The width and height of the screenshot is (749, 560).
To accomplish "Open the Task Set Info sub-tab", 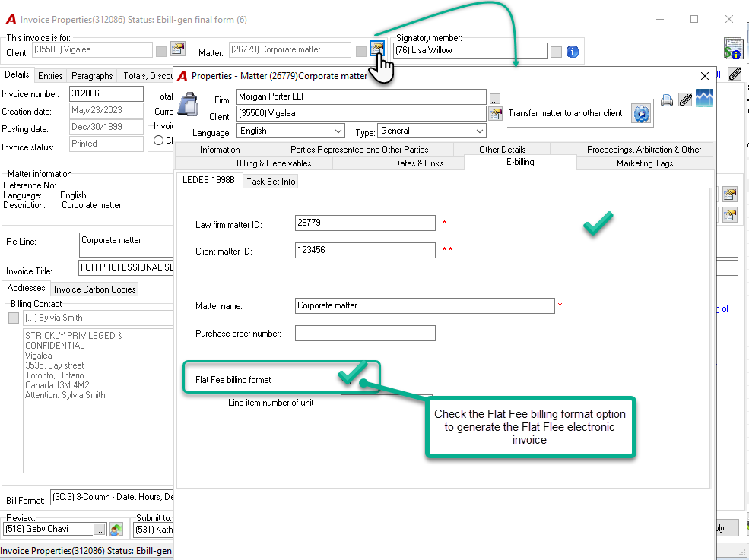I will [271, 182].
